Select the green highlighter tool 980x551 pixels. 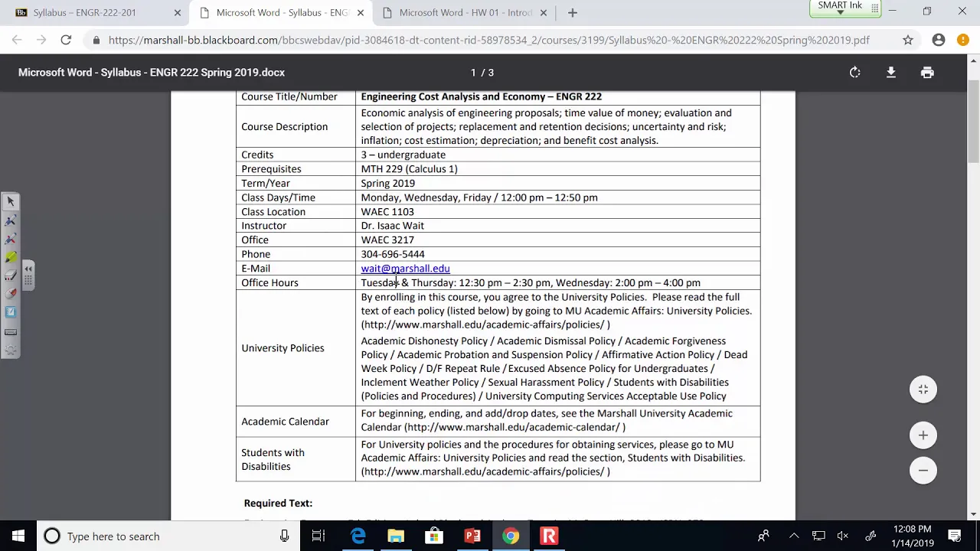(11, 257)
